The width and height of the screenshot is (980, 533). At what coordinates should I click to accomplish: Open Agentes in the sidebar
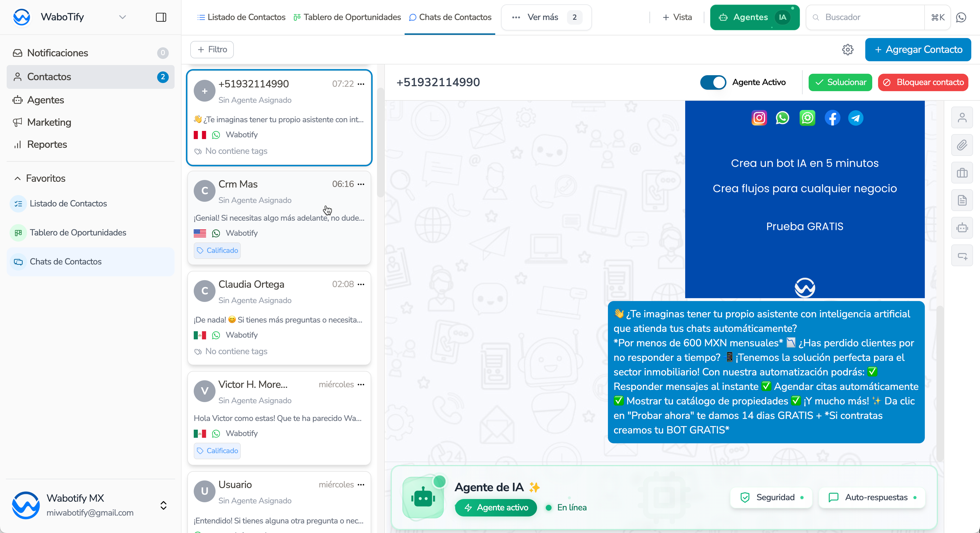(x=91, y=100)
